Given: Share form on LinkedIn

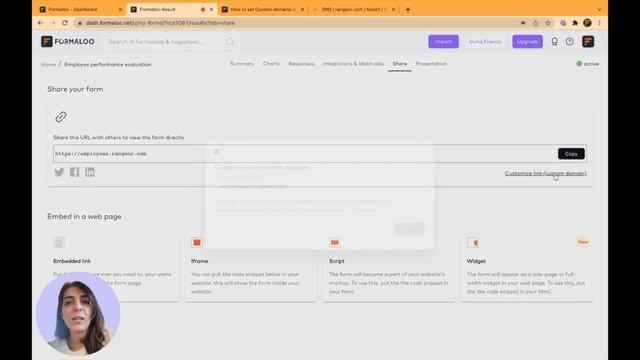Looking at the screenshot, I should pos(90,172).
